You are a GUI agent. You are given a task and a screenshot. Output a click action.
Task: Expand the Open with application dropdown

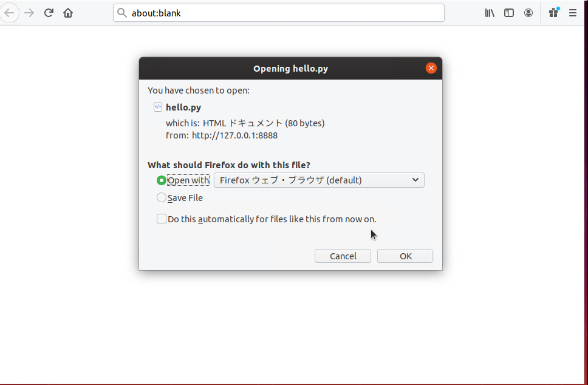[x=319, y=180]
